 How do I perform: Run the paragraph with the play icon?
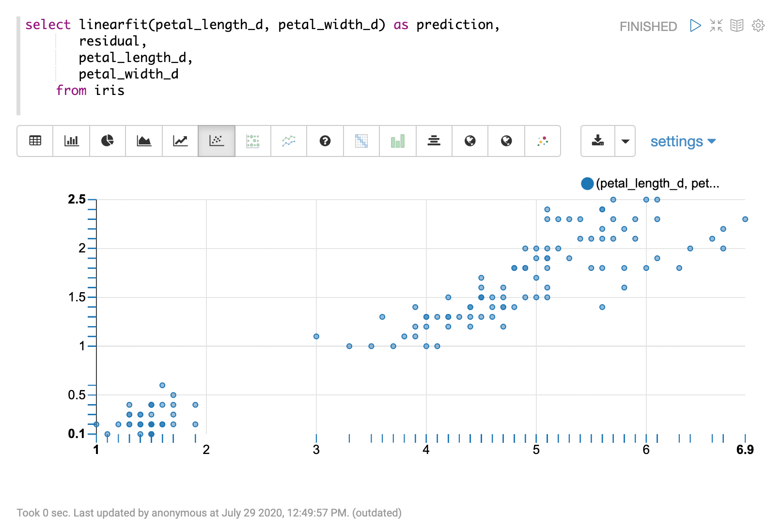[x=695, y=26]
